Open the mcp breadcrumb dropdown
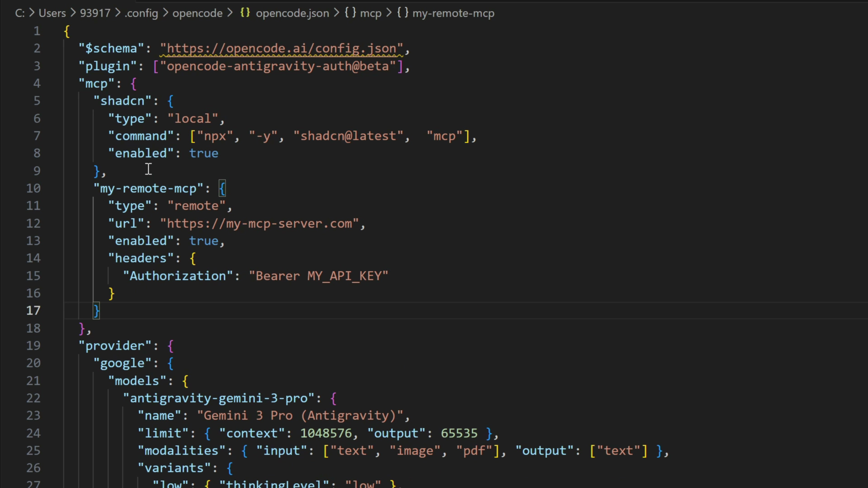The height and width of the screenshot is (488, 868). (x=371, y=14)
